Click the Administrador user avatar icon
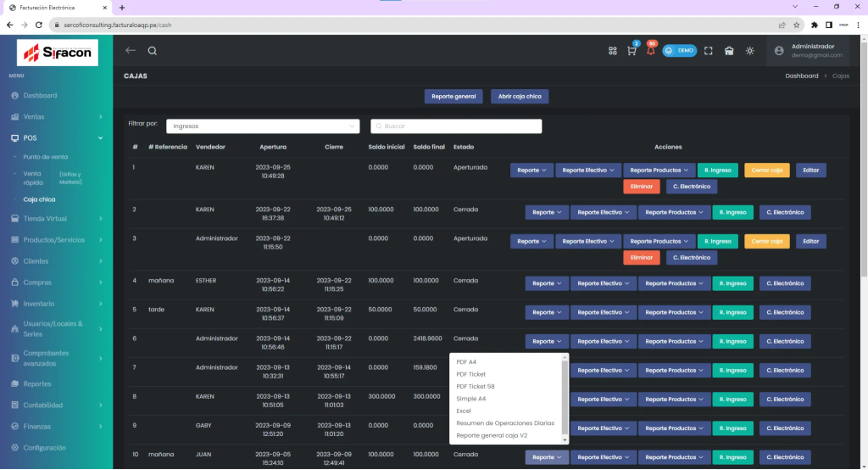This screenshot has width=868, height=470. tap(779, 51)
